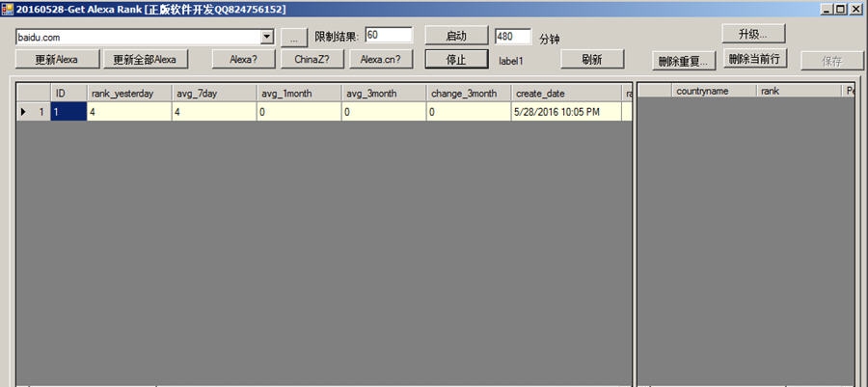
Task: Sort by avg_3month column header
Action: [x=384, y=94]
